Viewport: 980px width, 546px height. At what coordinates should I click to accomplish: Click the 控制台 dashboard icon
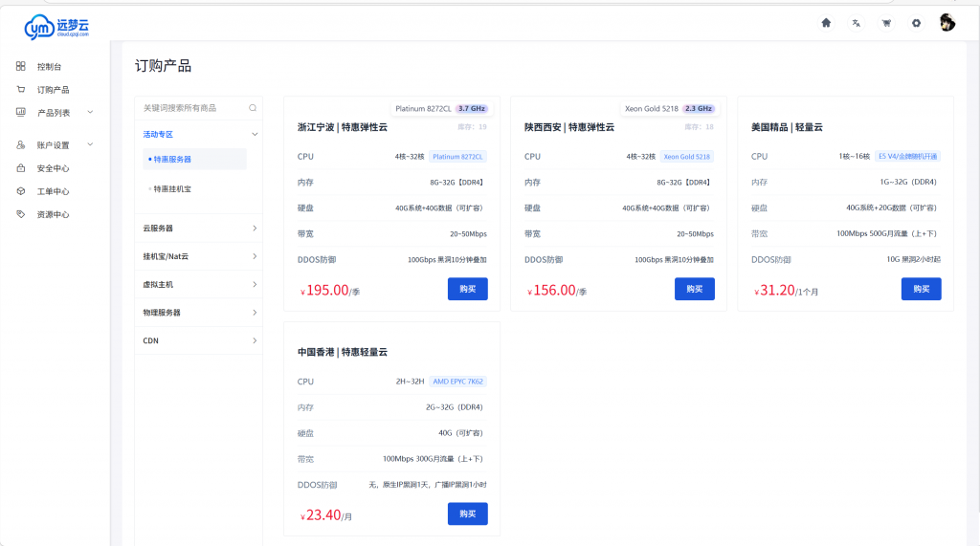pyautogui.click(x=21, y=66)
